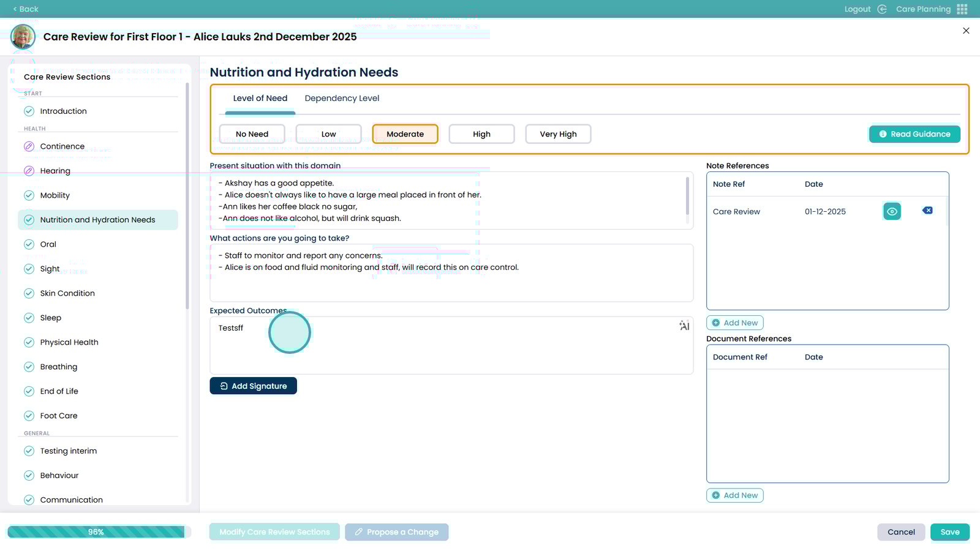Choose the Very High need option

[x=558, y=134]
